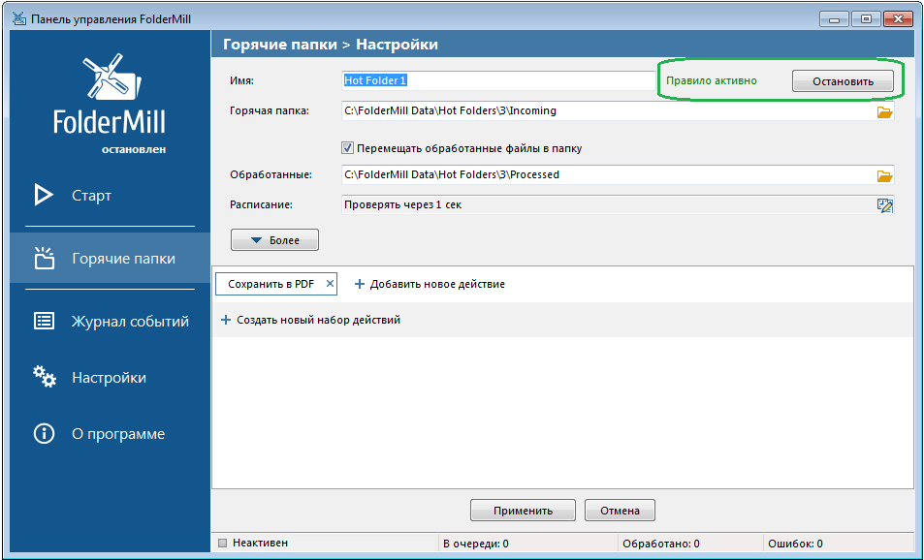Browse for the Processed folder path
Viewport: 924px width, 560px height.
point(884,175)
